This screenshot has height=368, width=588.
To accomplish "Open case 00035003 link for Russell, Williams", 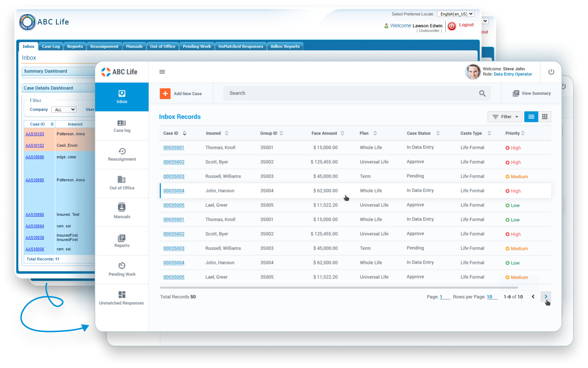I will pos(174,176).
